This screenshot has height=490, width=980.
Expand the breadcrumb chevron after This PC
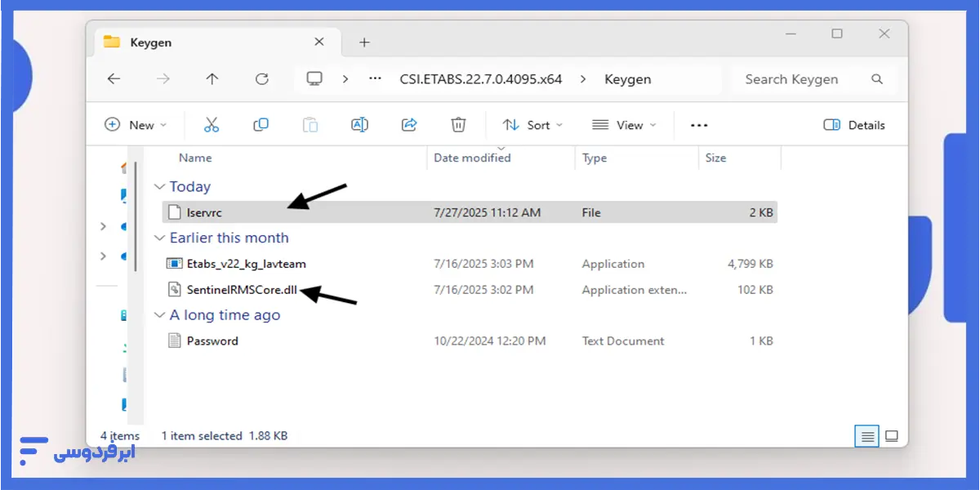click(x=345, y=79)
